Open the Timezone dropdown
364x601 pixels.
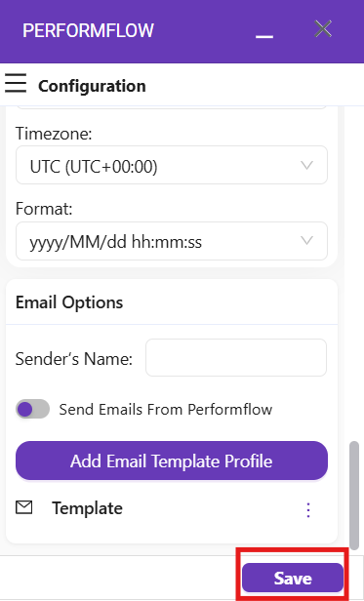(172, 165)
